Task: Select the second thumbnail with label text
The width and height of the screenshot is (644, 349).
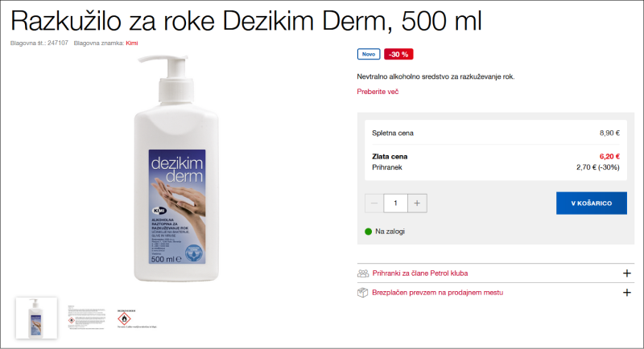Action: point(87,318)
